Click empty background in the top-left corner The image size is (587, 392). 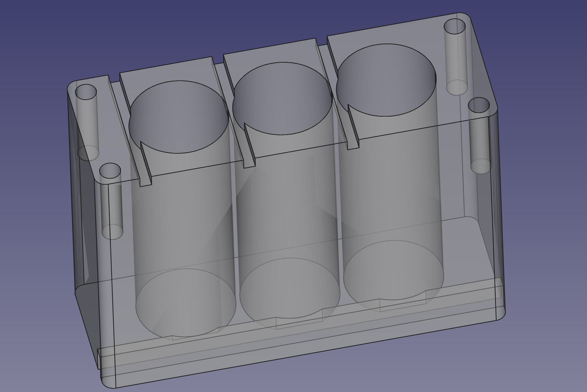tap(22, 18)
